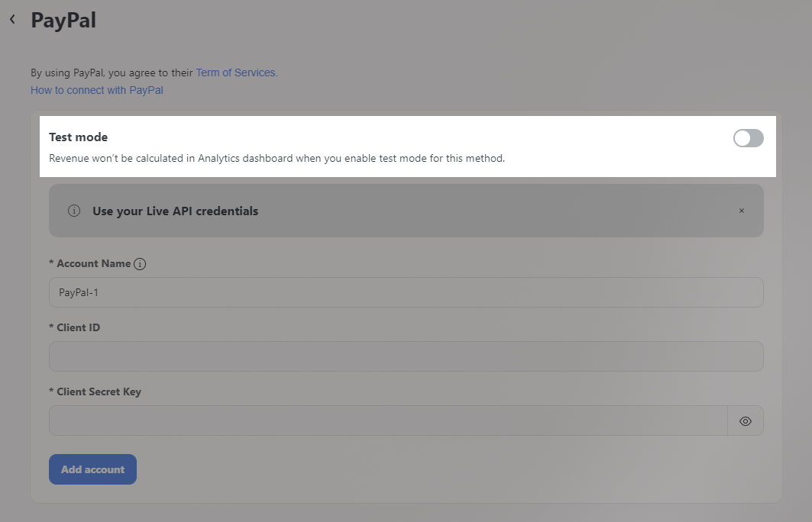The image size is (812, 522).
Task: Click into the Client ID field
Action: [x=406, y=356]
